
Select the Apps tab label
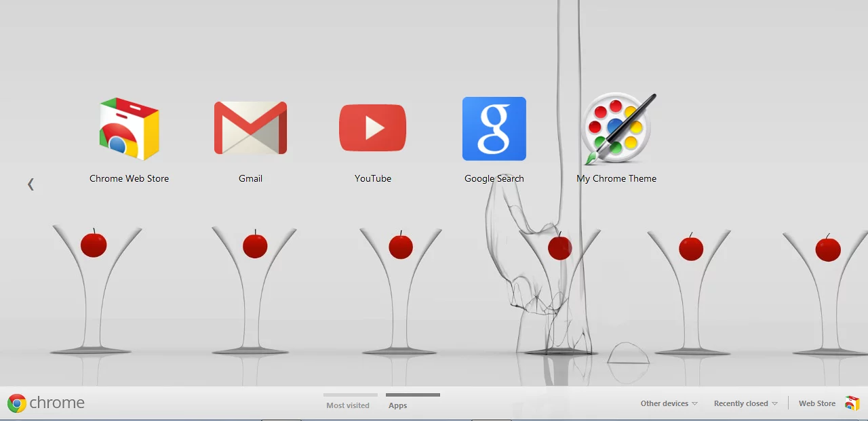coord(398,405)
